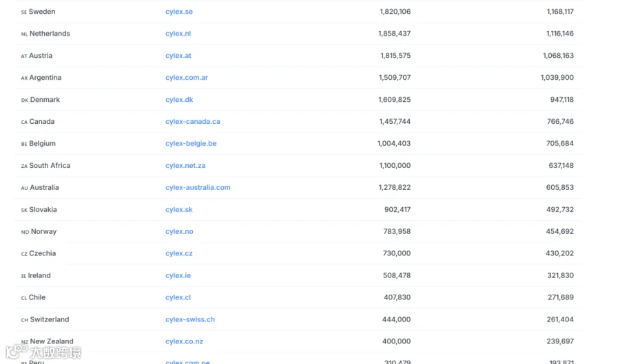
Task: Follow the cylex.co.nz link
Action: click(x=184, y=341)
